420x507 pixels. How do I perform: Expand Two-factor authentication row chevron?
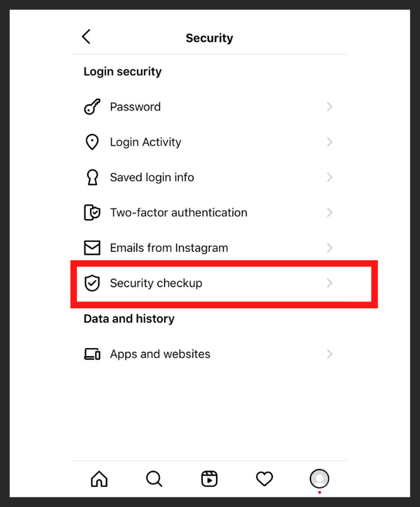pyautogui.click(x=330, y=212)
